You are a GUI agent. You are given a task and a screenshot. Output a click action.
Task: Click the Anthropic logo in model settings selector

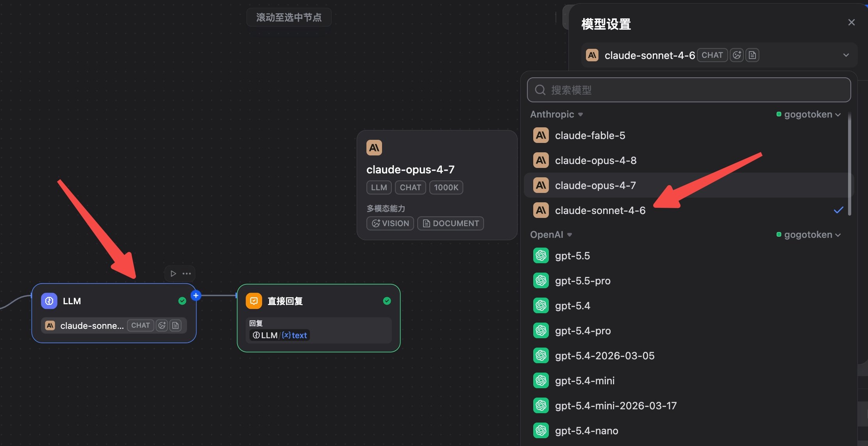point(592,55)
